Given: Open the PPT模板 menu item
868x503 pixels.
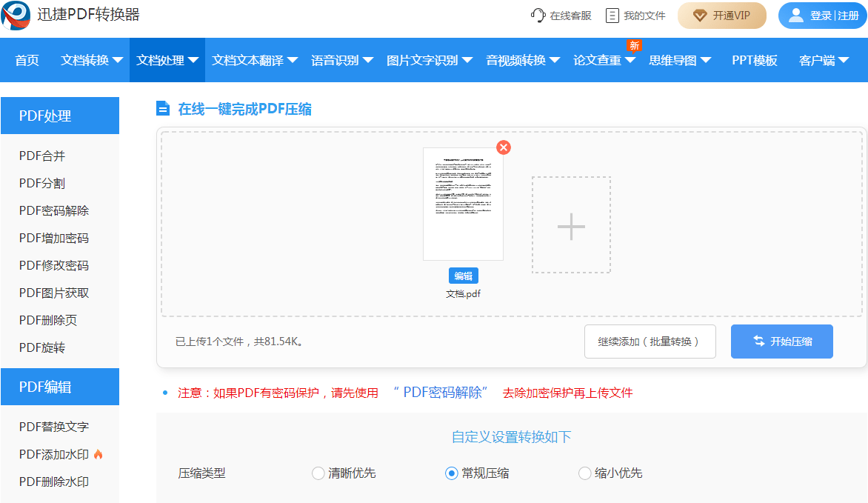Looking at the screenshot, I should 756,60.
